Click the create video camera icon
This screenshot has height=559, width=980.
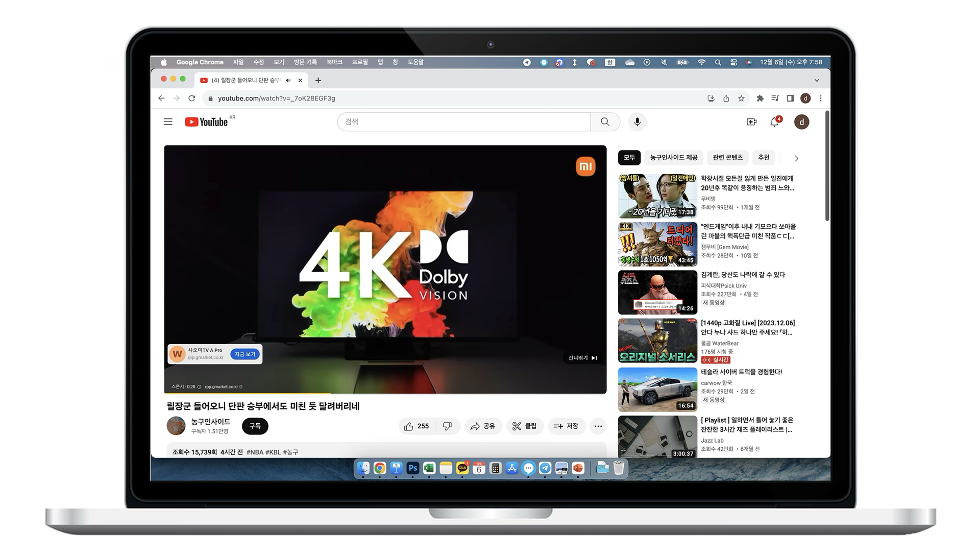pyautogui.click(x=751, y=122)
